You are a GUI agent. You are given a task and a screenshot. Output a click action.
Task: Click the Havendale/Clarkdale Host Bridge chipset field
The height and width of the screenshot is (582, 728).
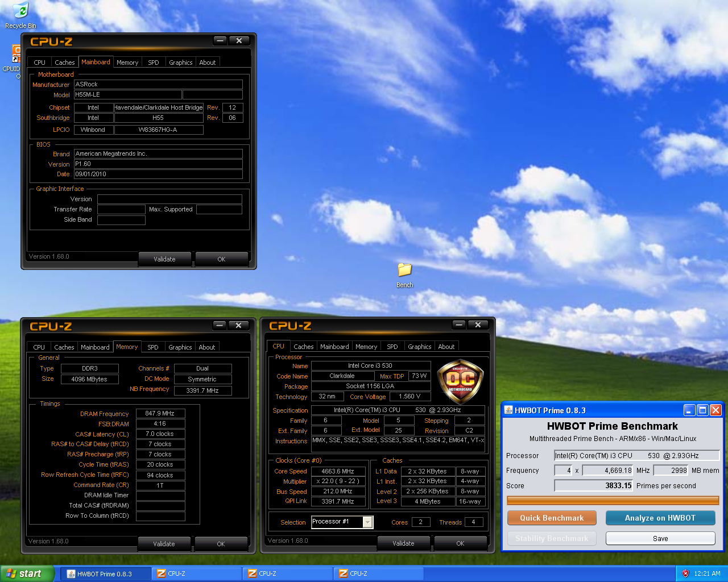click(159, 107)
